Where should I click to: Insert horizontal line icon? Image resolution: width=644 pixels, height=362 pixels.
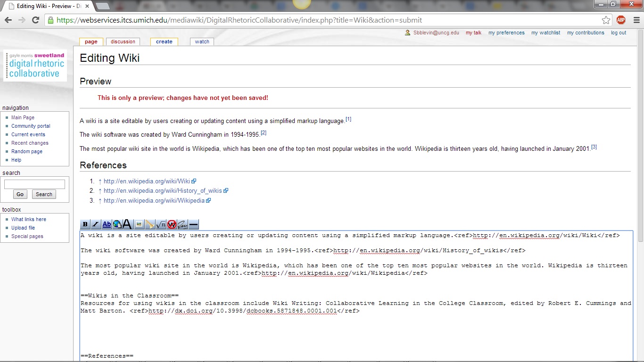coord(193,224)
